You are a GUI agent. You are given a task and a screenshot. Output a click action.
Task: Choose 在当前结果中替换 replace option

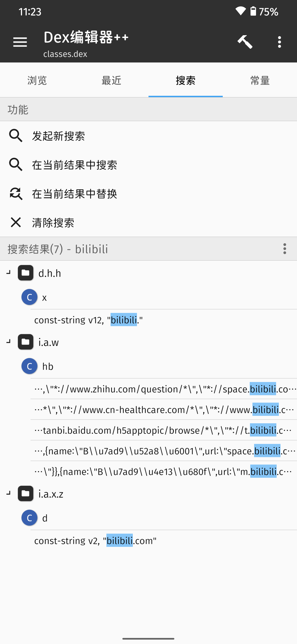click(x=148, y=193)
